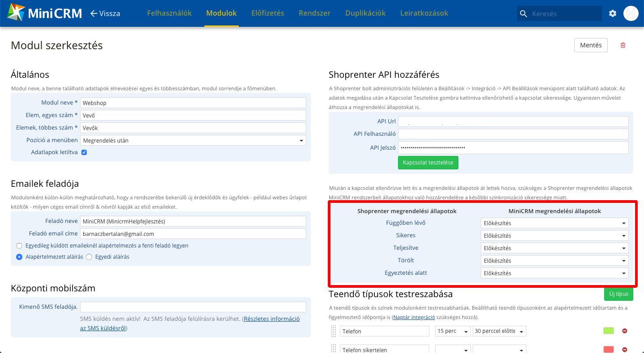
Task: Open the Sikeres status dropdown
Action: [555, 235]
